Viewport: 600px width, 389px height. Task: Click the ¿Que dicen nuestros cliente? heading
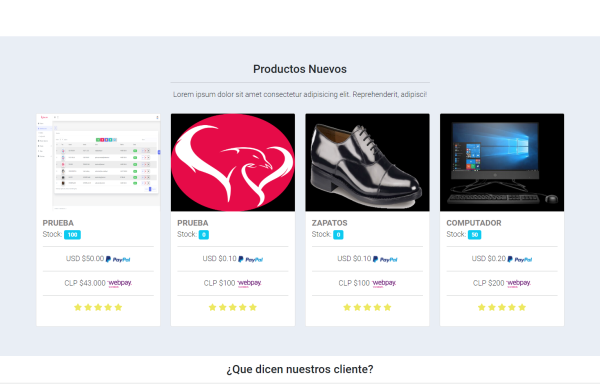tap(300, 369)
